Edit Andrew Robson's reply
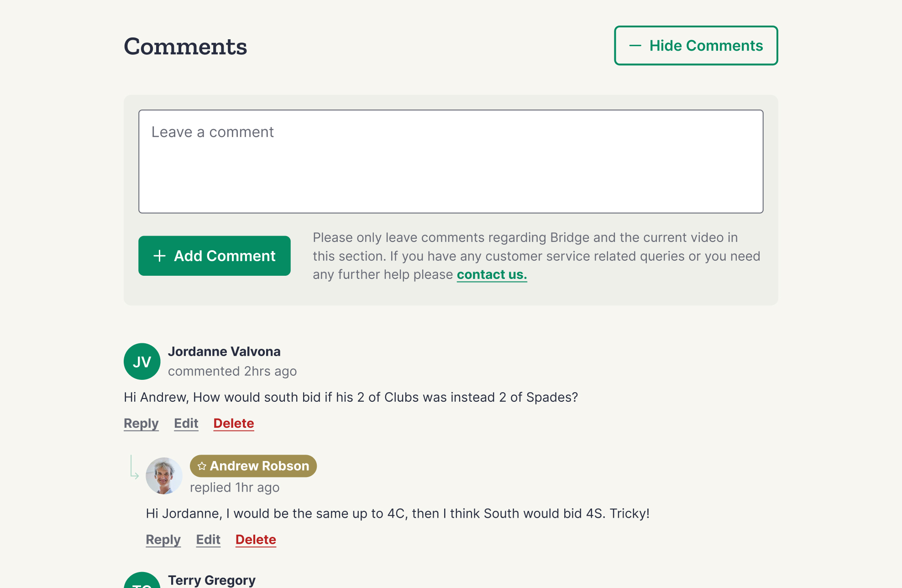Screen dimensions: 902x588 click(x=208, y=540)
